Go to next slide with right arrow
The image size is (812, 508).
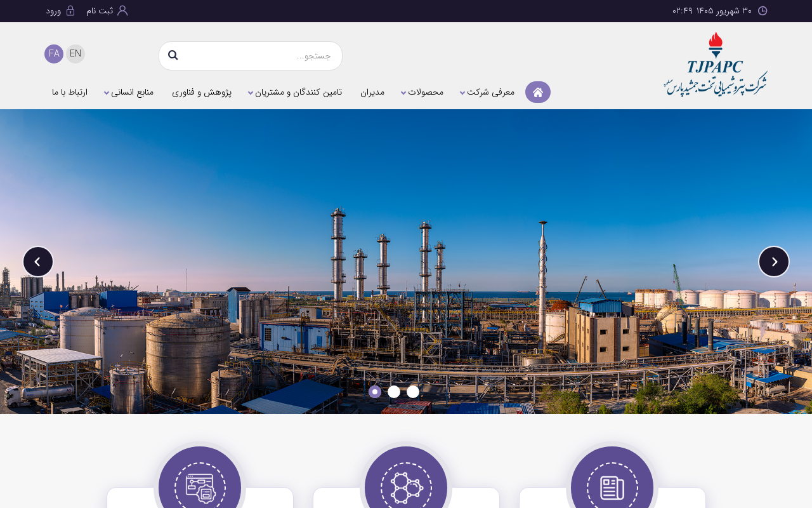[774, 262]
